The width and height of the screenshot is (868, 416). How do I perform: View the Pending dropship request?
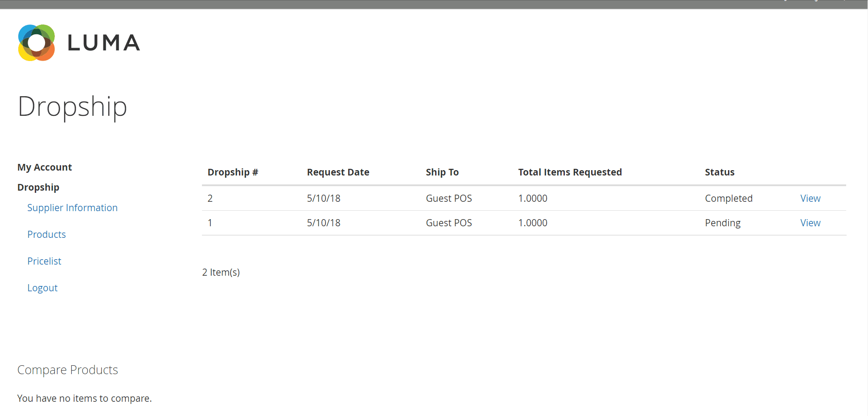pyautogui.click(x=810, y=223)
